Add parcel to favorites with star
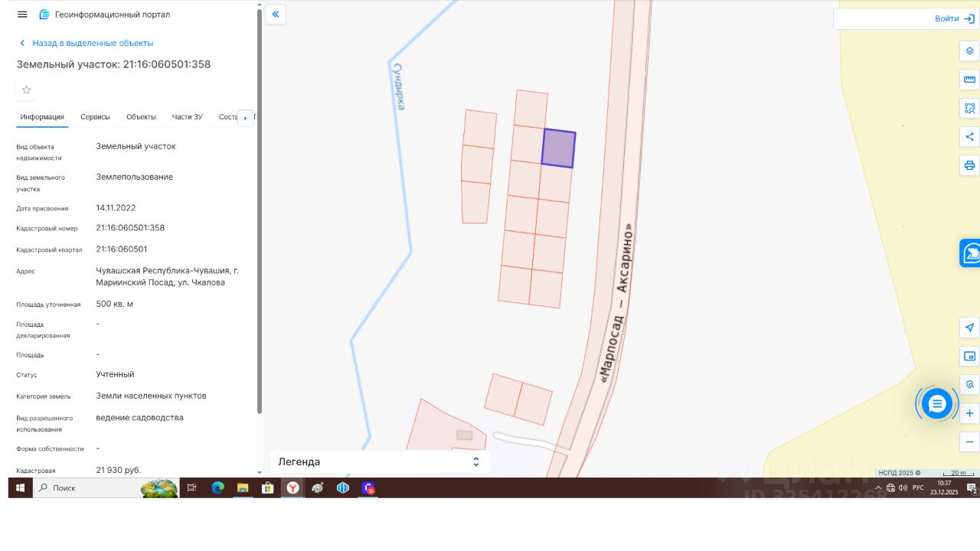980x551 pixels. [x=27, y=90]
